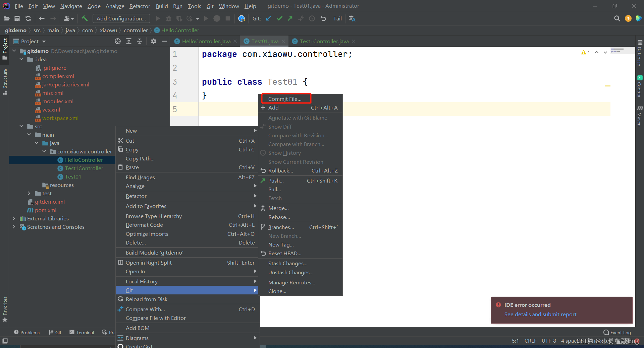The image size is (644, 348).
Task: Open the Git menu in menu bar
Action: 210,6
